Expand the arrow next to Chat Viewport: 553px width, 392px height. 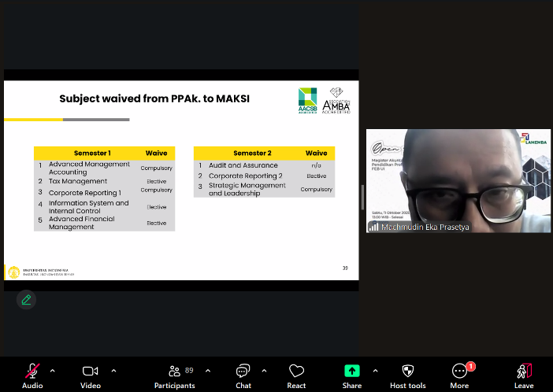tap(263, 370)
